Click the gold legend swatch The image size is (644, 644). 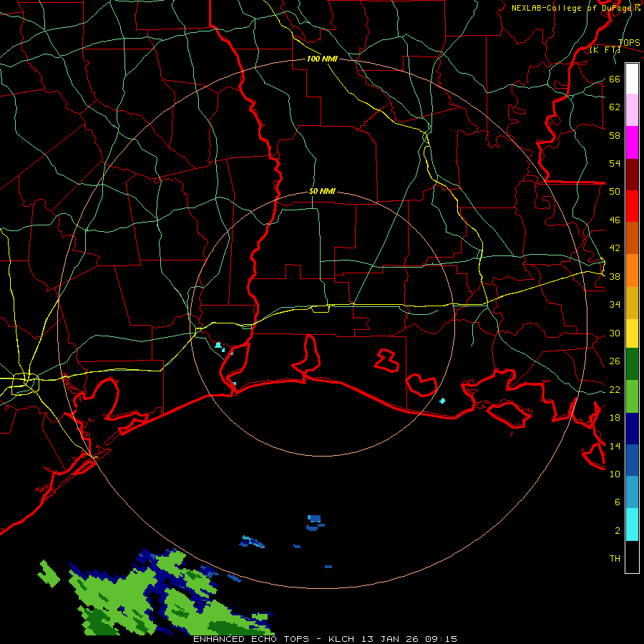tap(632, 303)
